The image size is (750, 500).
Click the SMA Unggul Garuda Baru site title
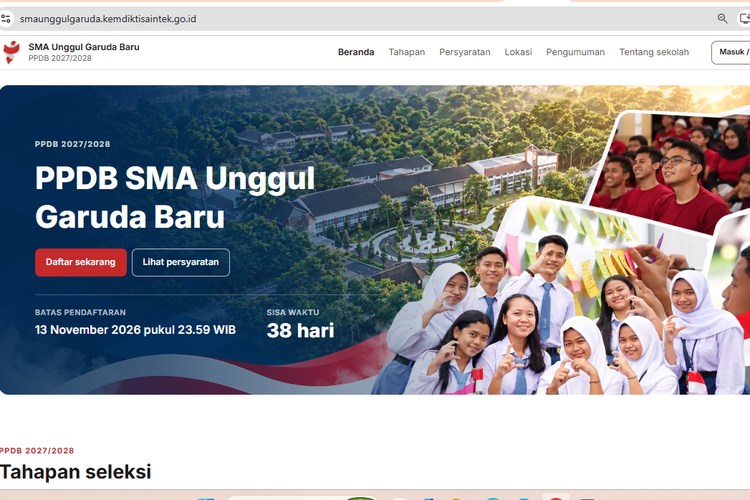84,47
